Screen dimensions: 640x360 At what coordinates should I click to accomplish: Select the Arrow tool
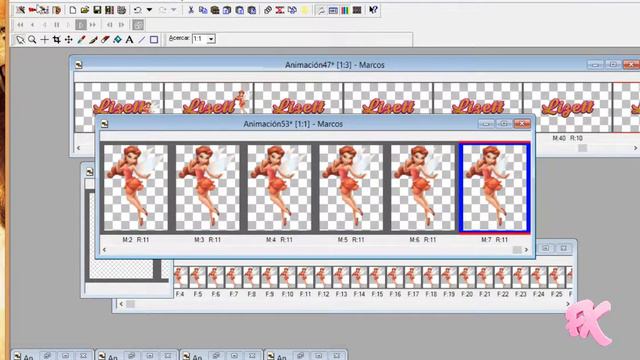pos(20,40)
